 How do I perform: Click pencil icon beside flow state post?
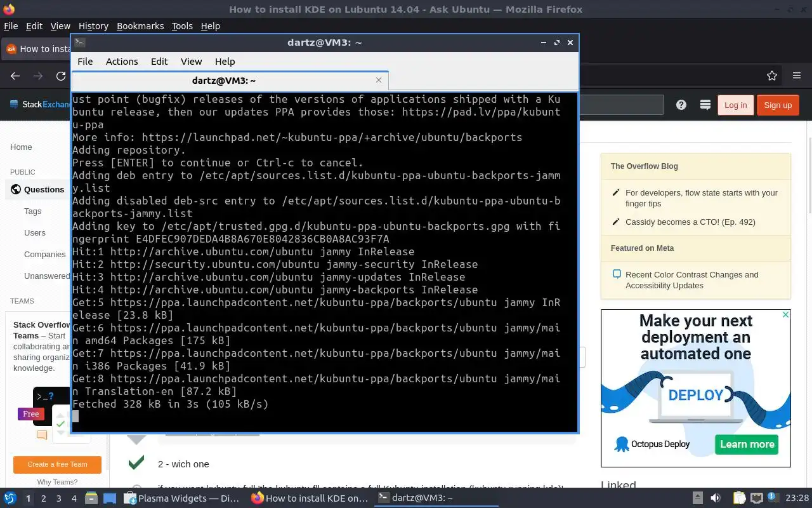click(x=615, y=192)
